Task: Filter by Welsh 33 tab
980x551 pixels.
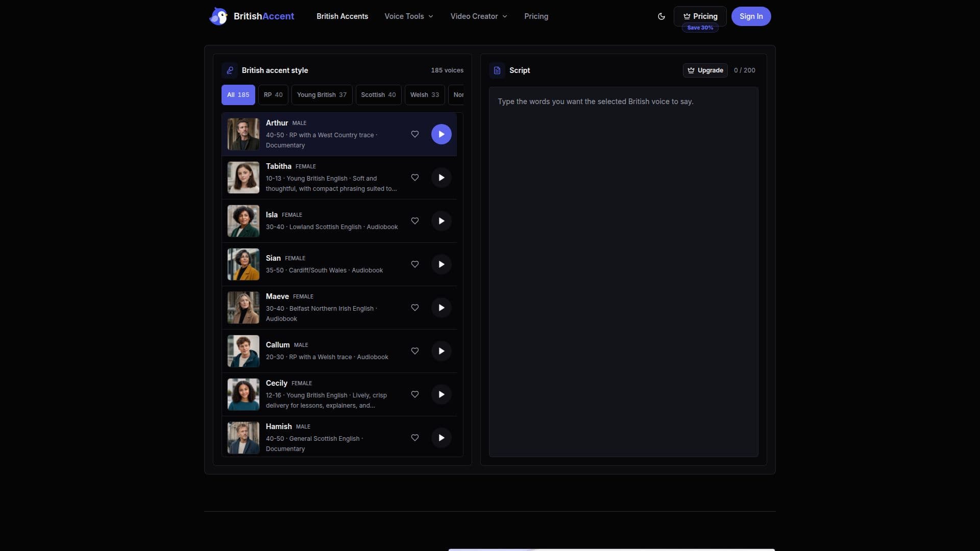Action: tap(425, 95)
